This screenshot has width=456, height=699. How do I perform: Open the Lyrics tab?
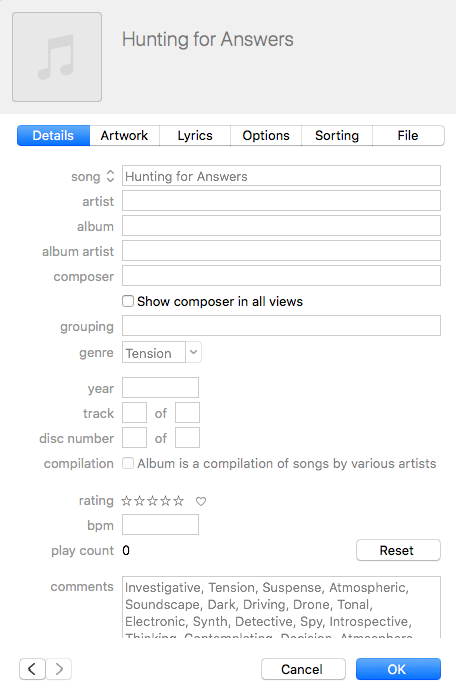195,136
